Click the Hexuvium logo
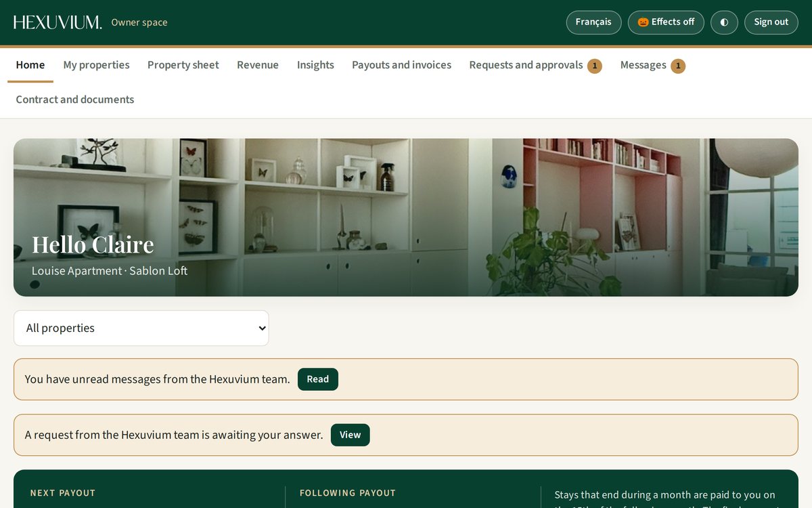Screen dimensions: 812x508 click(x=58, y=22)
